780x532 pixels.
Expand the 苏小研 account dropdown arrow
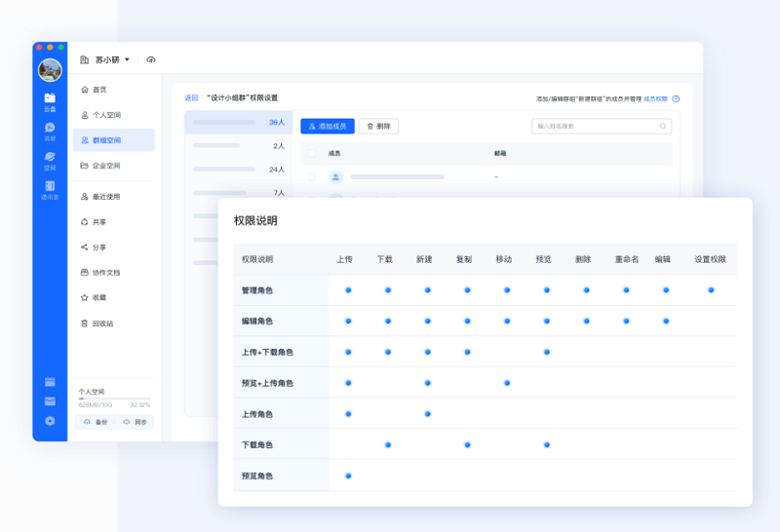click(128, 59)
